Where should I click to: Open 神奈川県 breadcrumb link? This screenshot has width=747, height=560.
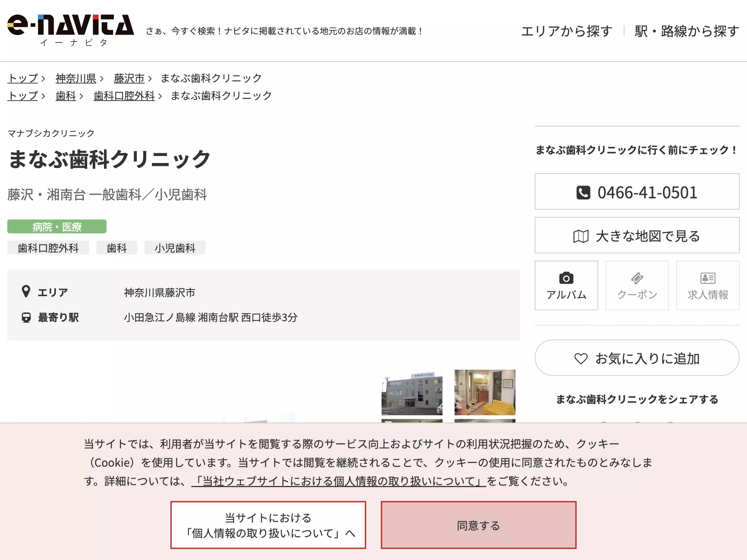76,78
